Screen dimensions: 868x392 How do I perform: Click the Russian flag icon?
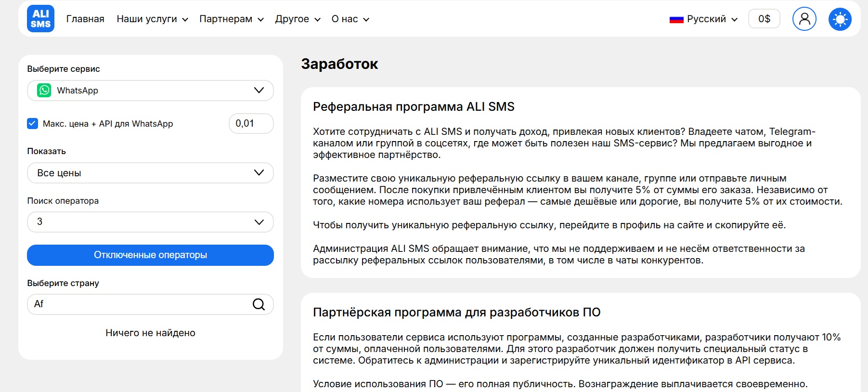tap(676, 20)
